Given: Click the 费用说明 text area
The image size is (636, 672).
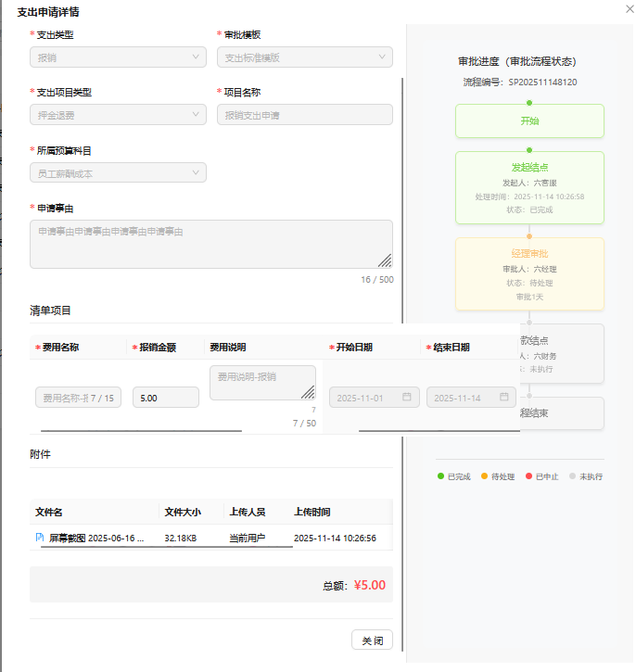Looking at the screenshot, I should tap(262, 383).
